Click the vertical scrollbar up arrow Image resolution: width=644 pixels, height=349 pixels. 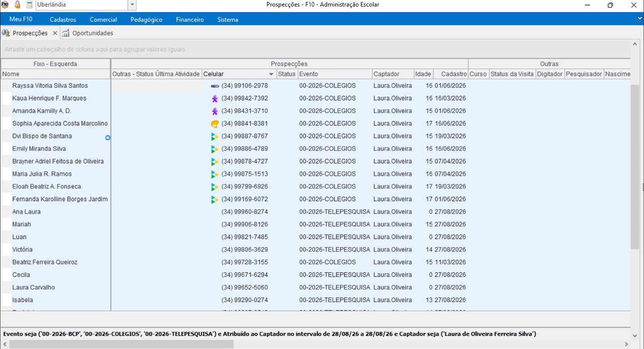[635, 44]
